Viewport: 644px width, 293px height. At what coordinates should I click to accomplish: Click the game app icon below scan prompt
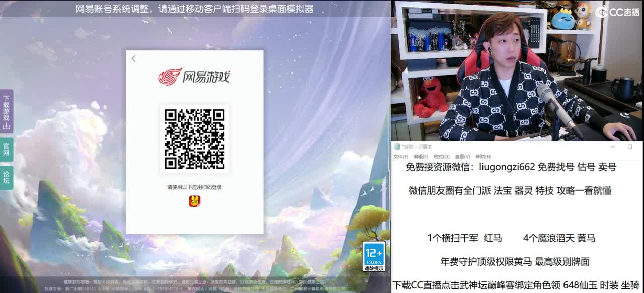(x=194, y=201)
